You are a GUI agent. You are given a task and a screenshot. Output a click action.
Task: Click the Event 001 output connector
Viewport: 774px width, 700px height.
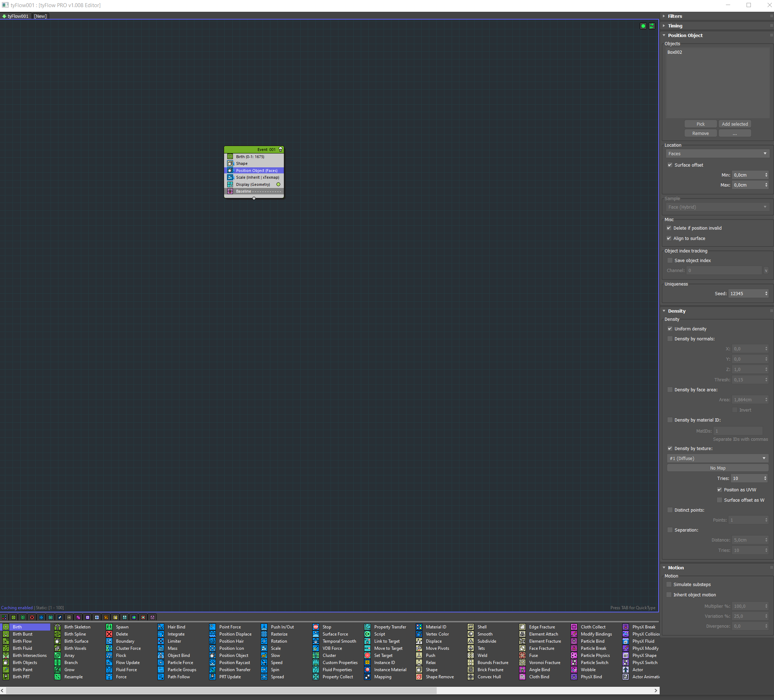[x=254, y=198]
